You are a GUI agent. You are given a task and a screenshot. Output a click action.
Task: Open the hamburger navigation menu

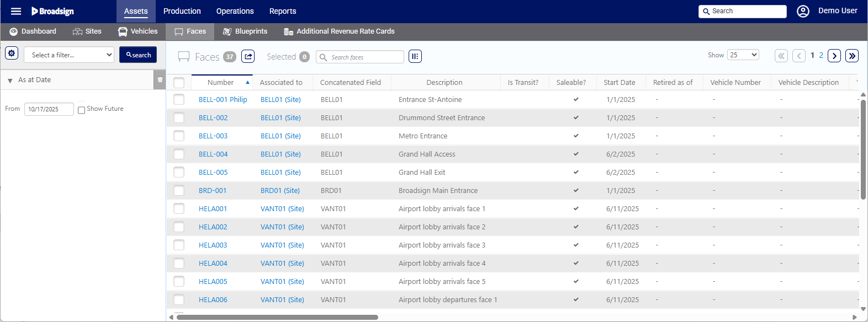pos(16,11)
